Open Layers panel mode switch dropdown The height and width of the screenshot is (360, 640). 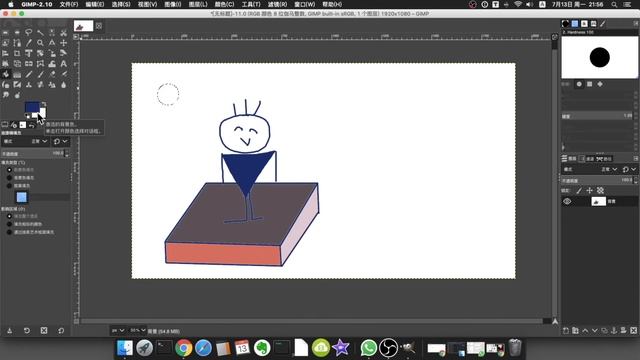[629, 169]
